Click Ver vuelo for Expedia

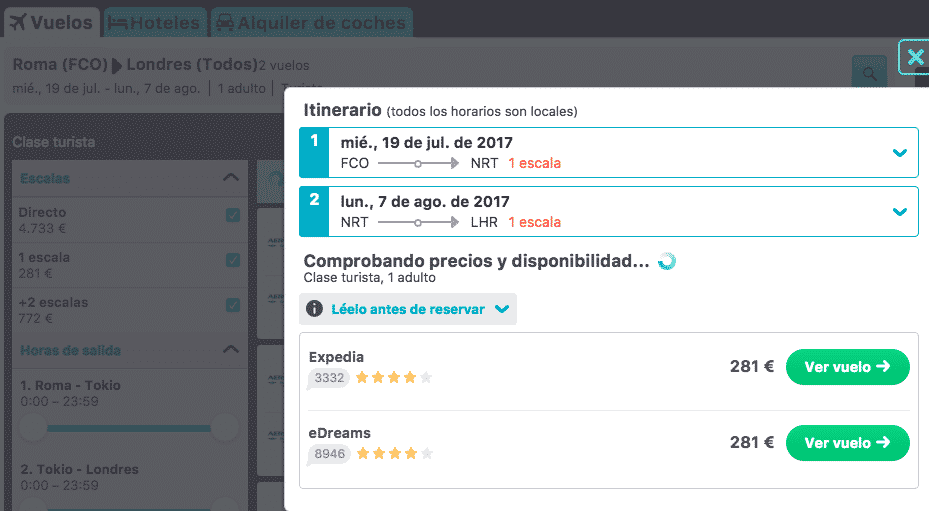point(847,367)
